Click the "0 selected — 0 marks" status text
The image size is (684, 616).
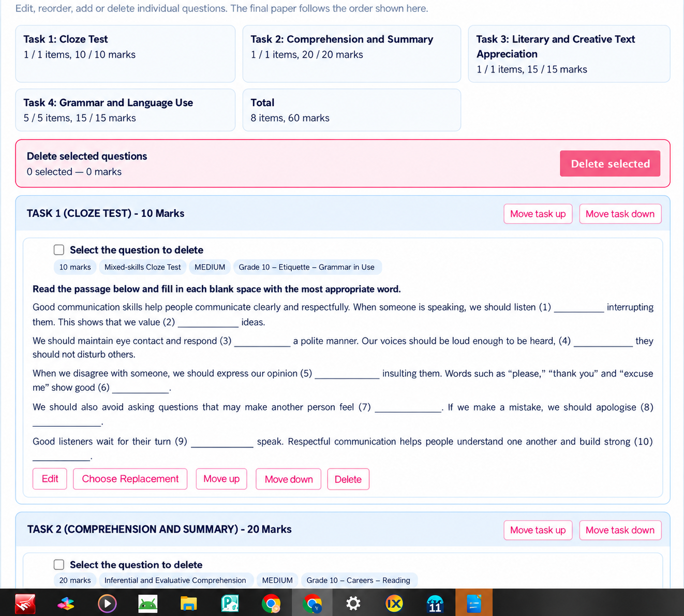pos(75,172)
